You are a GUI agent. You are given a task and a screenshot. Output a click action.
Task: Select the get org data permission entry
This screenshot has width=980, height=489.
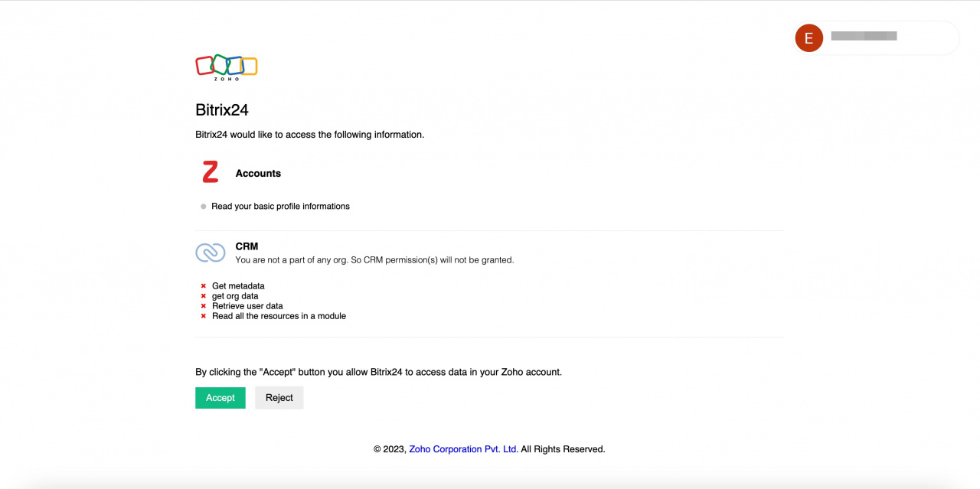[236, 295]
